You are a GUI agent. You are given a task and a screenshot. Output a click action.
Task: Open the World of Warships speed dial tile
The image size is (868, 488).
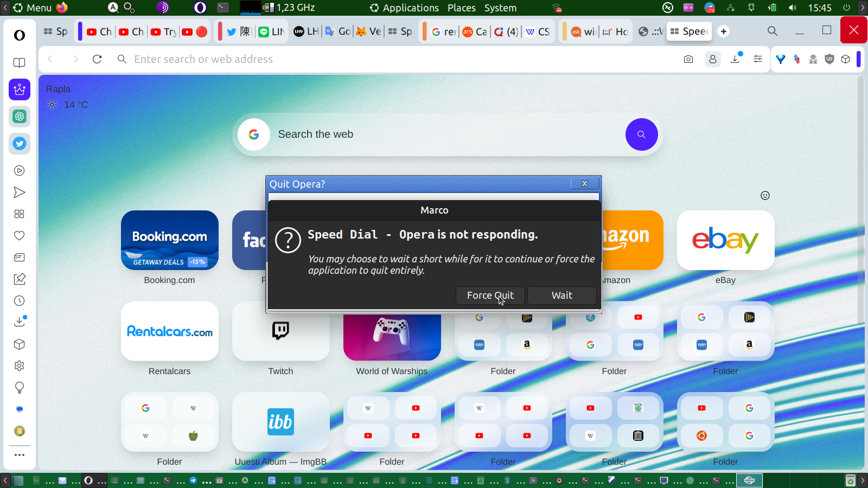pos(392,337)
